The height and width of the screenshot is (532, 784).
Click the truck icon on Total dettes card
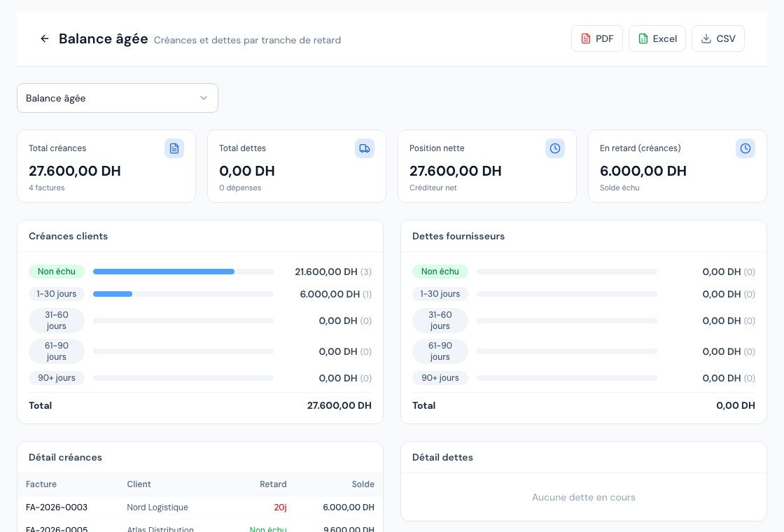[365, 148]
